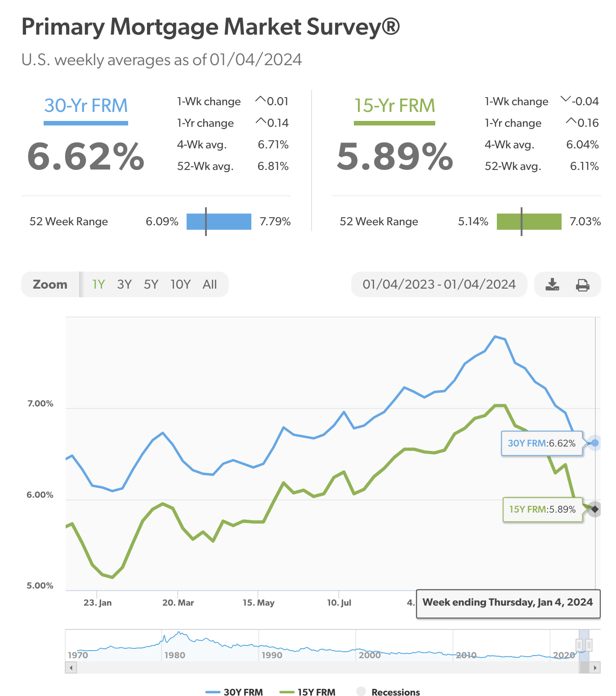Click the 15-Yr 52 Week Range bar

529,222
